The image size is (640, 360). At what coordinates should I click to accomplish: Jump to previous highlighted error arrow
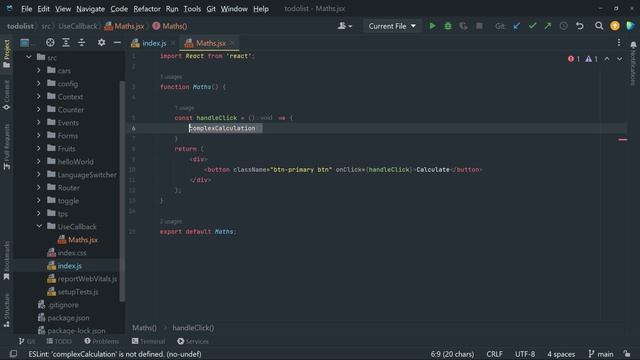(607, 59)
